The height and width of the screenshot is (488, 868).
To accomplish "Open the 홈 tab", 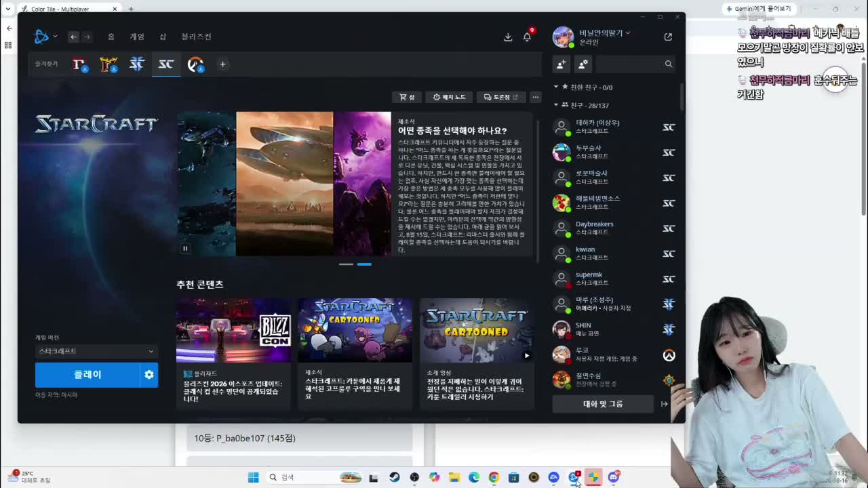I will coord(111,37).
